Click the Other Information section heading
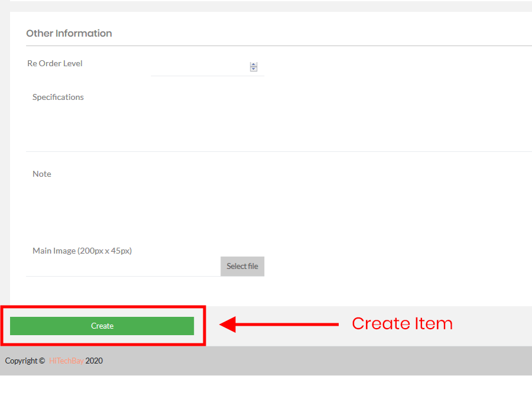The height and width of the screenshot is (399, 532). (x=69, y=34)
